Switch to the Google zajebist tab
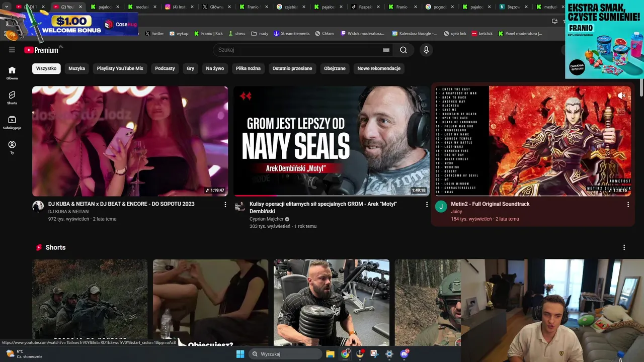 pyautogui.click(x=291, y=7)
